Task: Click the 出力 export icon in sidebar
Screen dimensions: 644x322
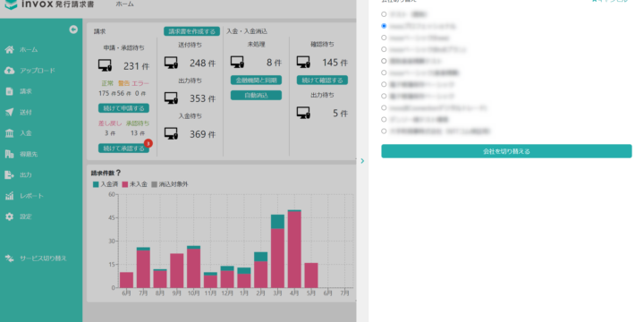Action: (10, 175)
